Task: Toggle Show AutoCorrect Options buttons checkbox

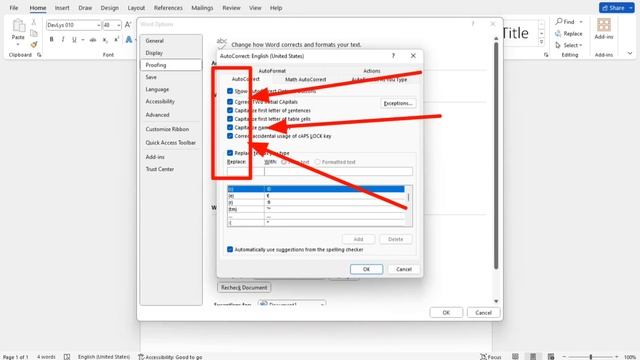Action: (230, 91)
